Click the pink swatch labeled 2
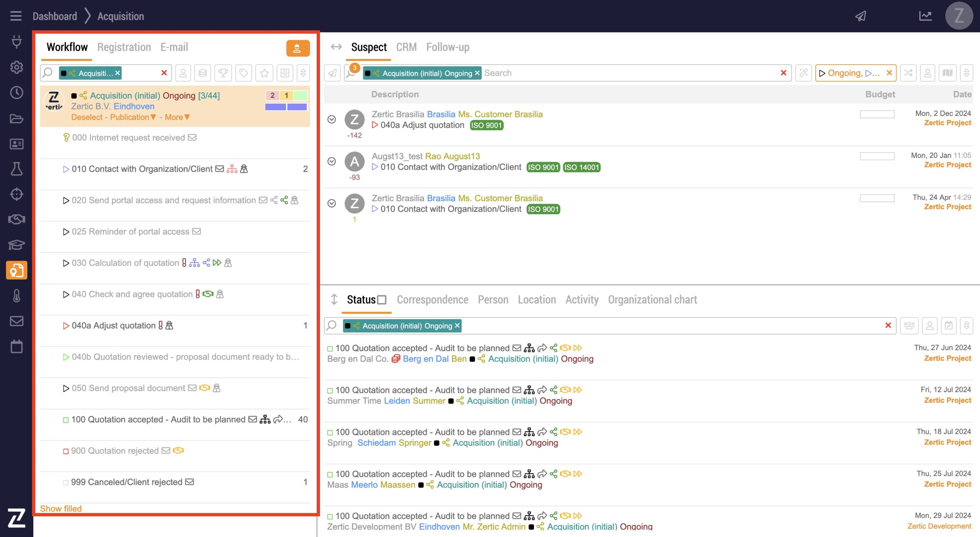This screenshot has width=980, height=537. [x=272, y=96]
